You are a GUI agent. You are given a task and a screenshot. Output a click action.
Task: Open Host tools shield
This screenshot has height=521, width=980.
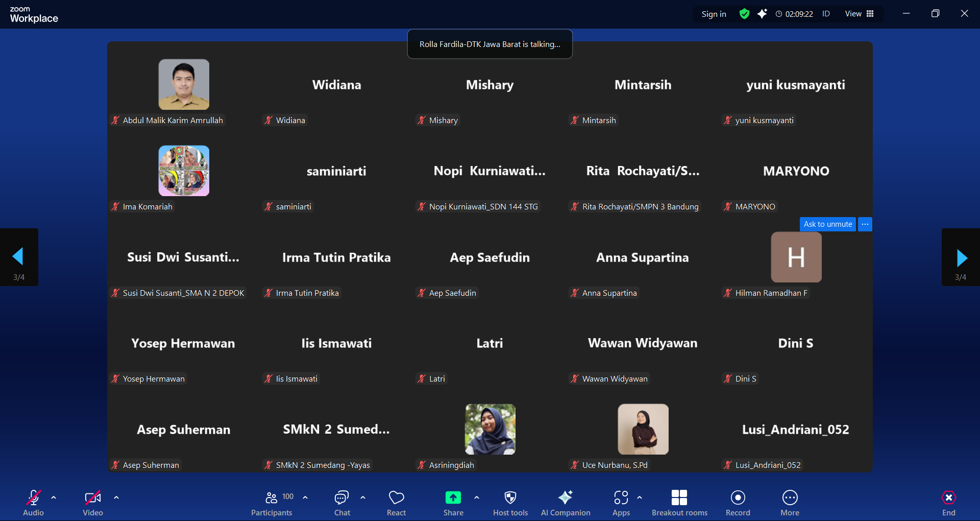point(510,503)
